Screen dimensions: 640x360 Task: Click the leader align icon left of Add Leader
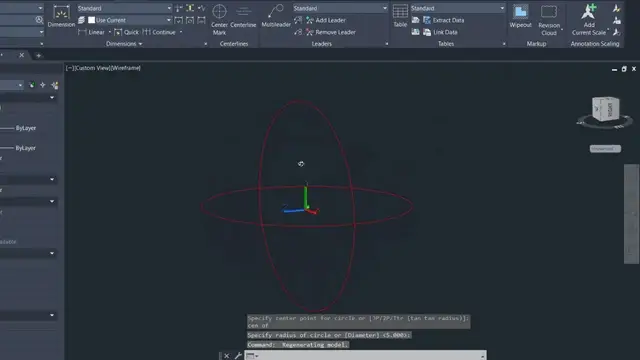click(x=298, y=20)
